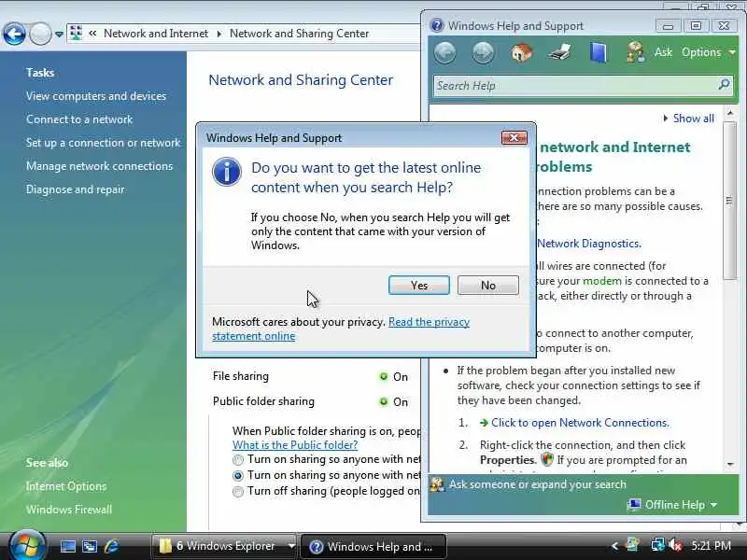The height and width of the screenshot is (560, 747).
Task: Print the current Help topic
Action: 559,52
